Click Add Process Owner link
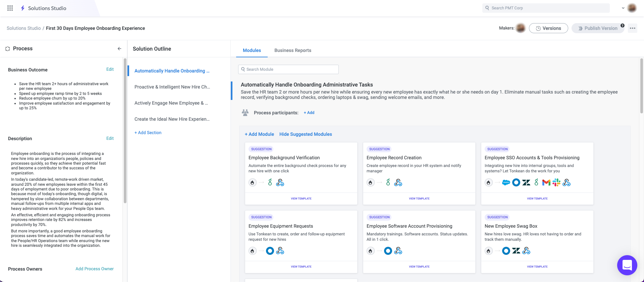The height and width of the screenshot is (282, 644). (94, 269)
